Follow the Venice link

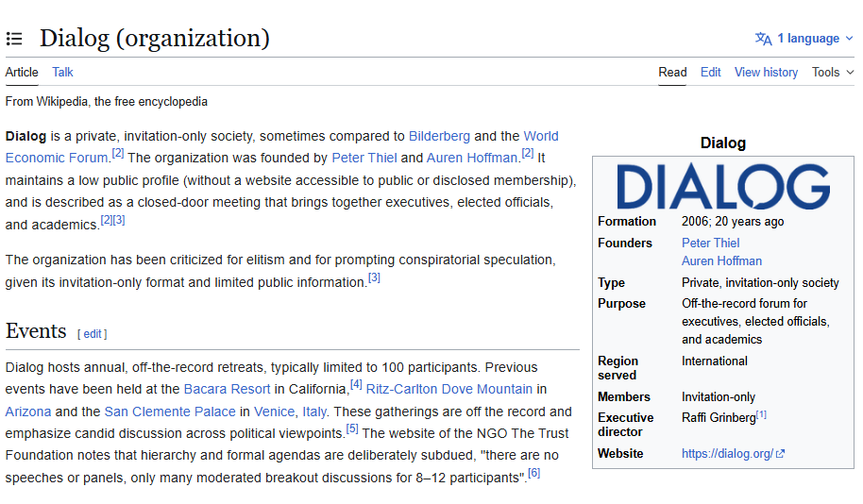[x=274, y=412]
